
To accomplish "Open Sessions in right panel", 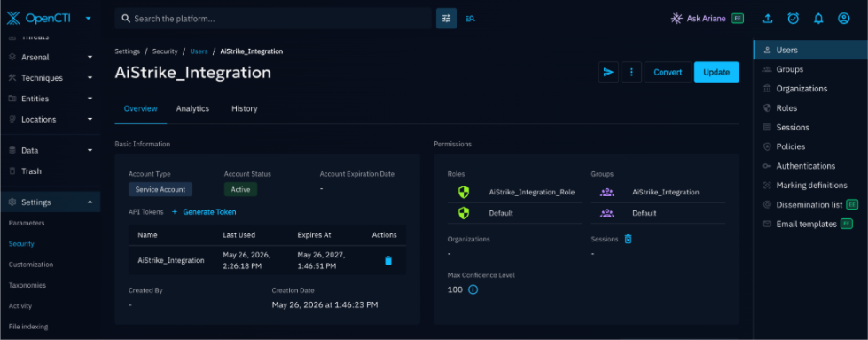I will pyautogui.click(x=810, y=128).
